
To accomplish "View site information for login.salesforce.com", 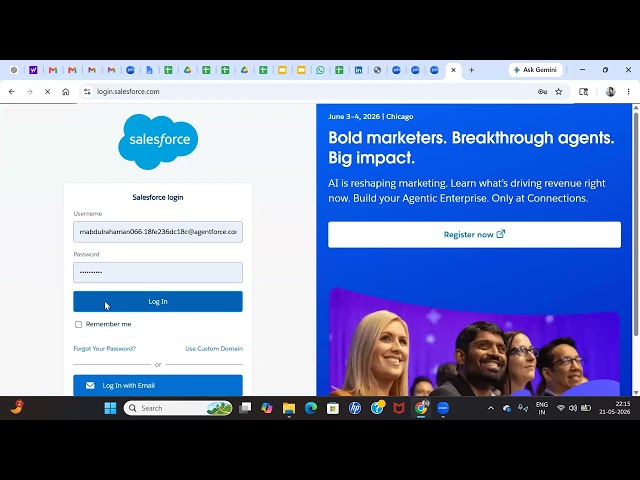I will coord(87,92).
